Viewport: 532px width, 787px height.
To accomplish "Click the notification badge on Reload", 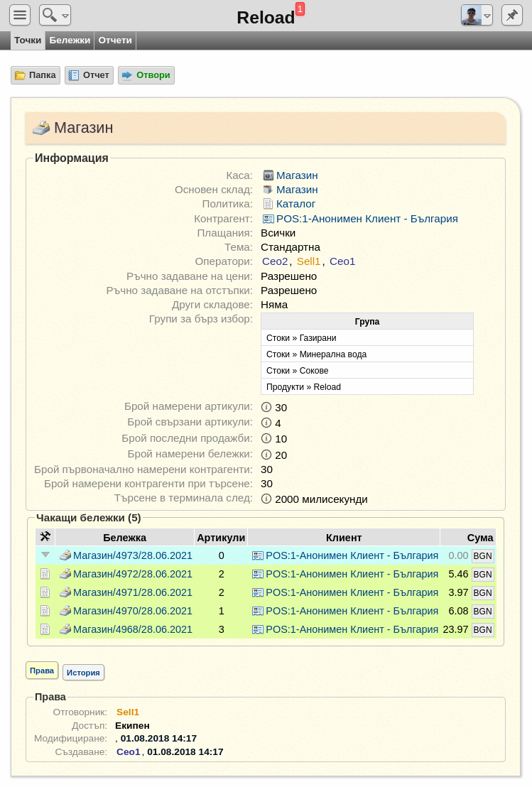I will [300, 9].
